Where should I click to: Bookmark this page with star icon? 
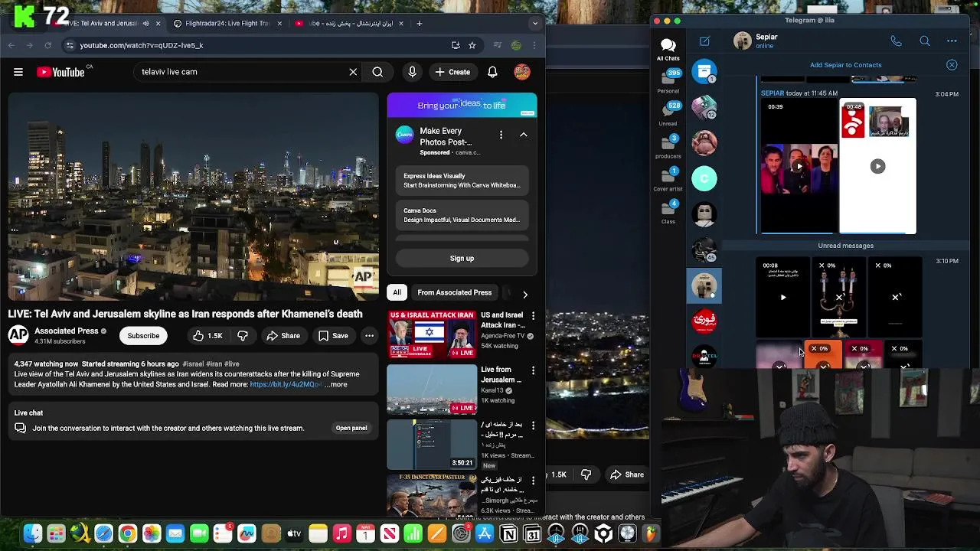click(472, 45)
